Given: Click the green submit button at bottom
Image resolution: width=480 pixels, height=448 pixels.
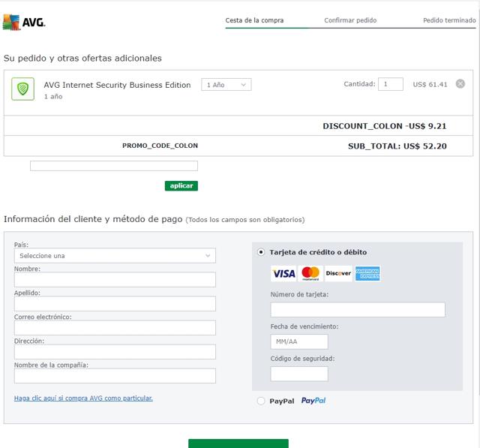Looking at the screenshot, I should tap(238, 443).
